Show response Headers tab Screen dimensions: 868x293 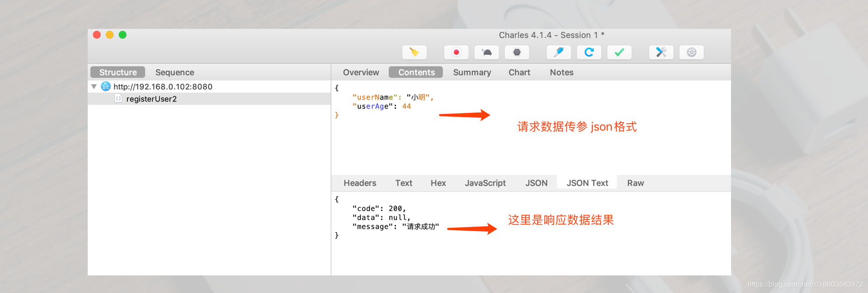coord(360,183)
